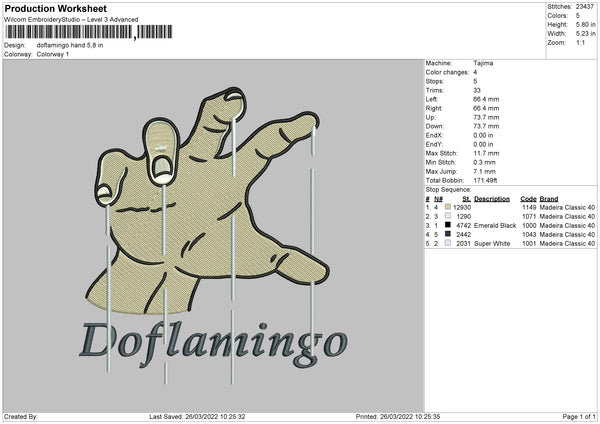Click the 'Description' column header

pos(492,199)
